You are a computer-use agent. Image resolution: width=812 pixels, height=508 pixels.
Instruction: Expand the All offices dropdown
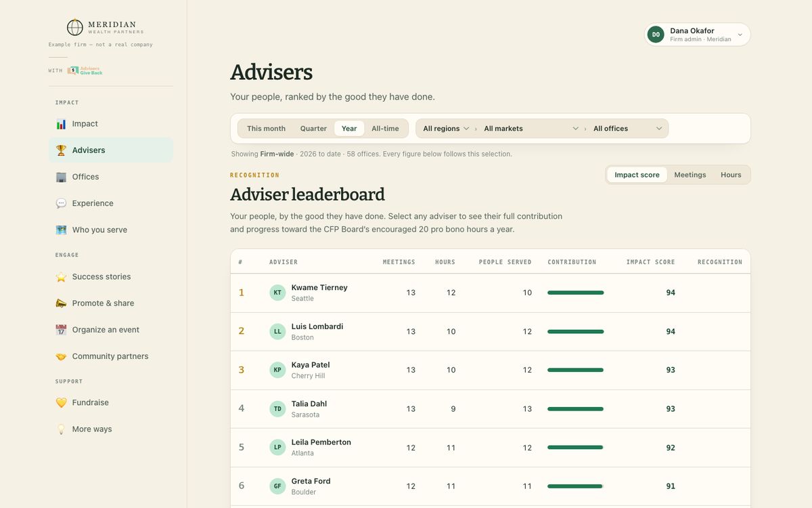pos(628,129)
